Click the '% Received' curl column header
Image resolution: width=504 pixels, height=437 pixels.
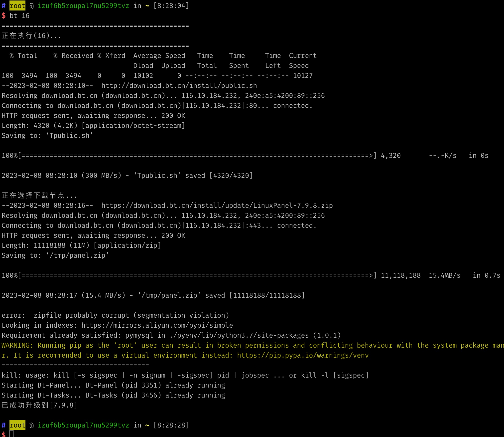73,56
